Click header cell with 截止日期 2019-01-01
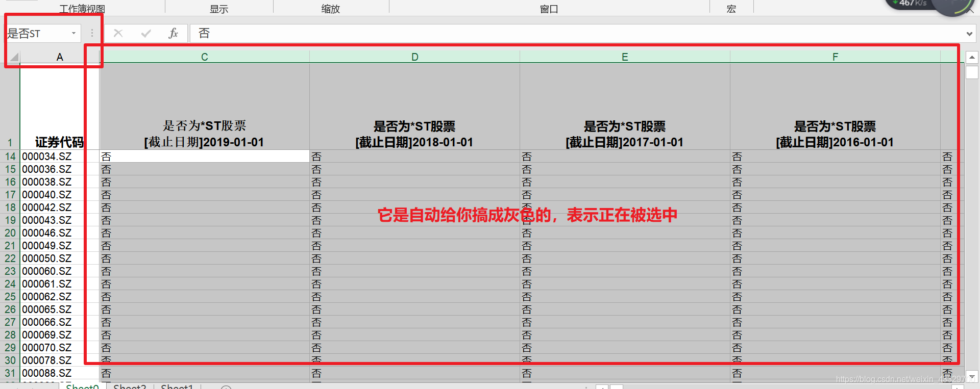 (204, 107)
